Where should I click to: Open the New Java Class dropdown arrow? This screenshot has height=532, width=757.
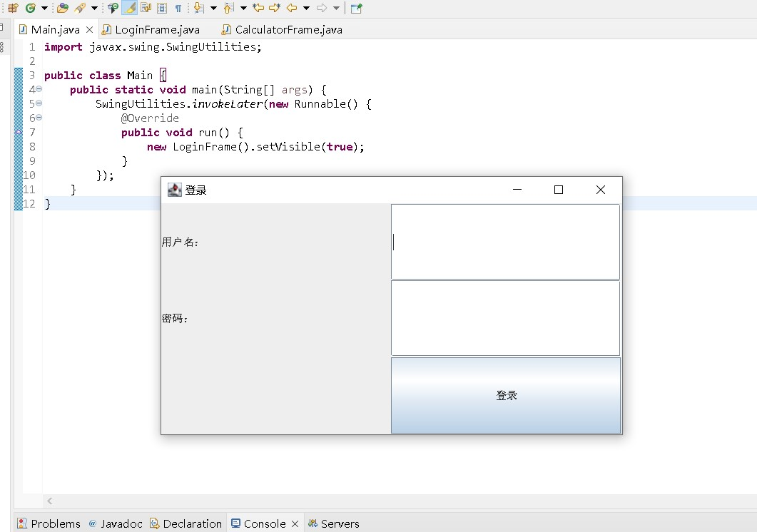point(44,8)
